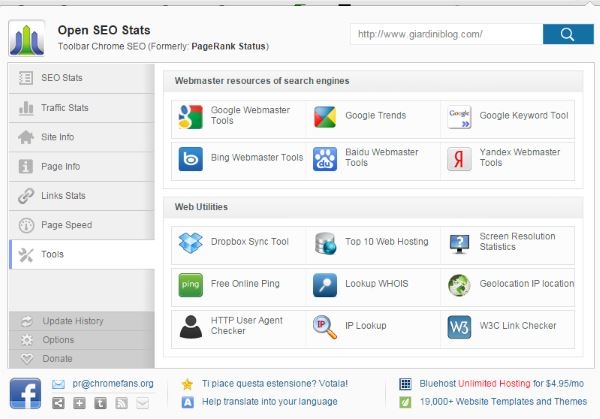
Task: Click the Yandex Webmaster Tools icon
Action: (x=459, y=158)
